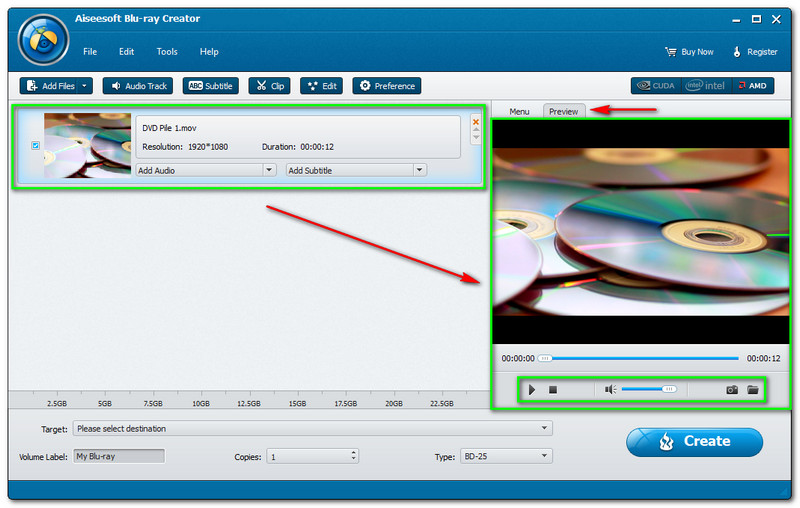Increase the Copies count
800x508 pixels.
[354, 452]
